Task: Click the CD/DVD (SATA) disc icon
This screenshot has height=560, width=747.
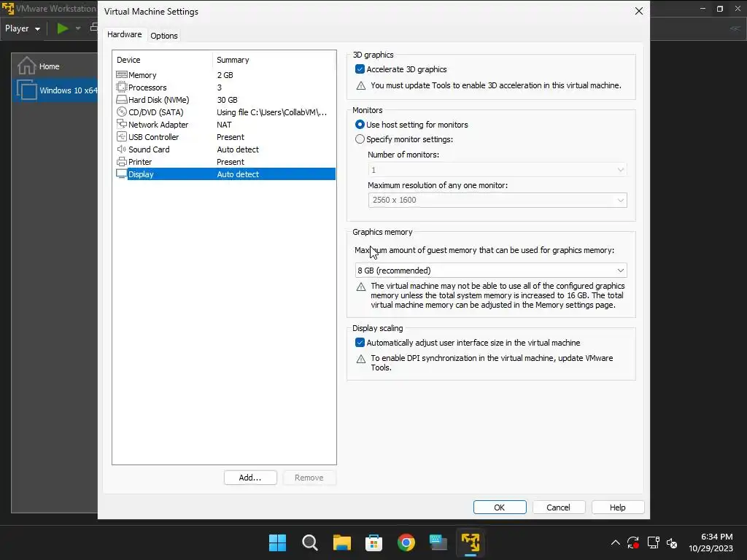Action: (122, 112)
